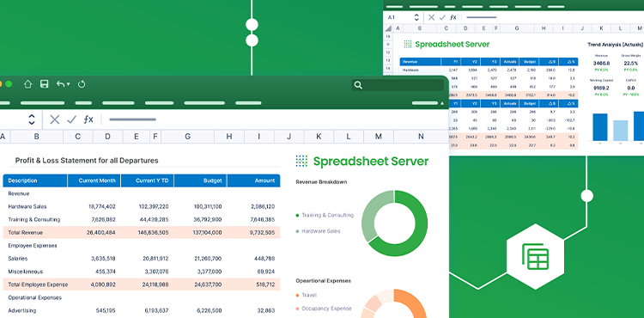
Task: Click Profit & Loss Statement title text
Action: 87,161
